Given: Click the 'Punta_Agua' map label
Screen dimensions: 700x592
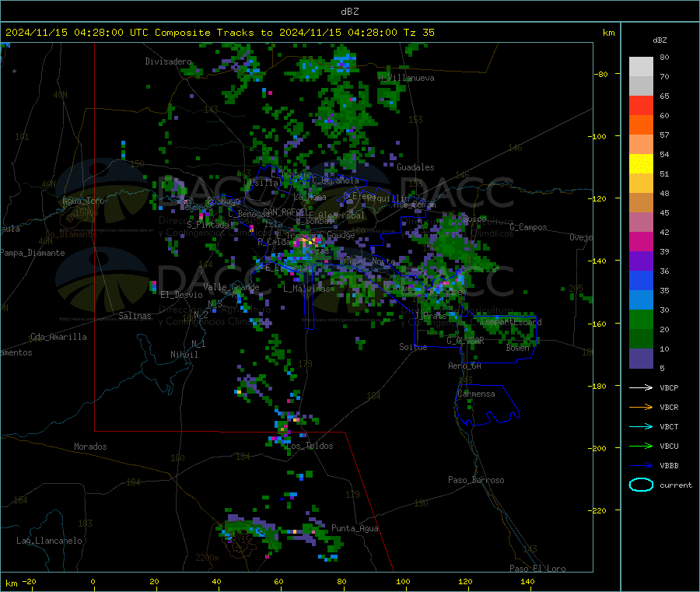Looking at the screenshot, I should pos(355,529).
